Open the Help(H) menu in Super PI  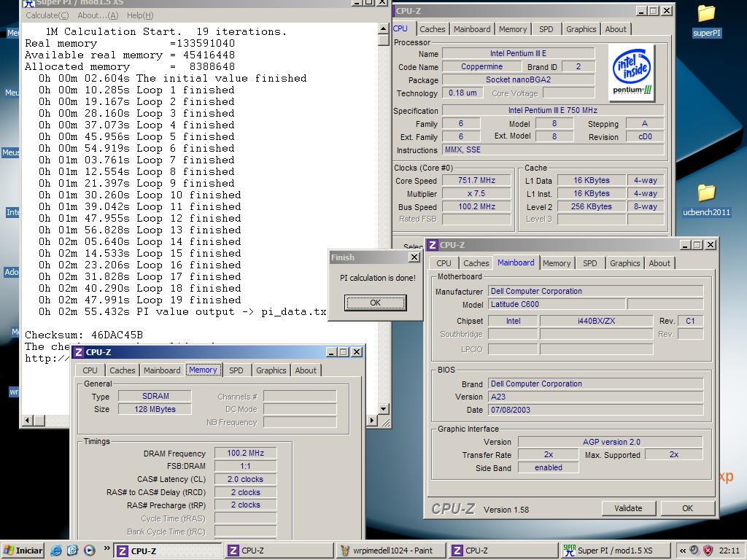click(x=140, y=15)
